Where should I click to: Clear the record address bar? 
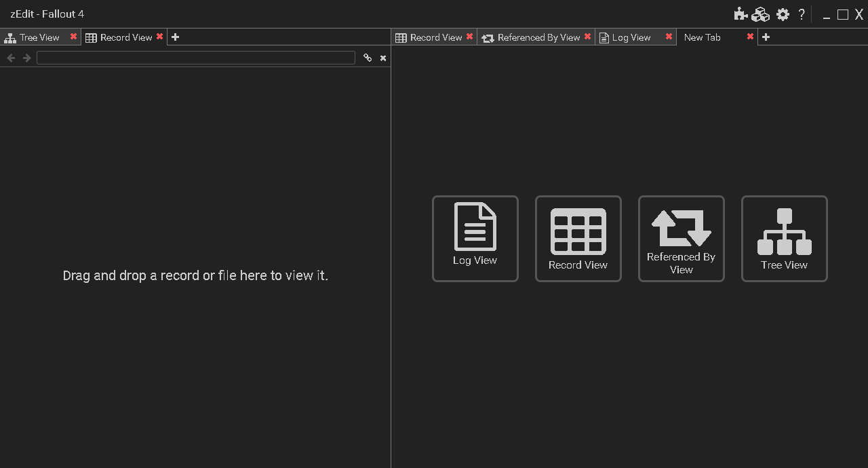click(x=383, y=58)
